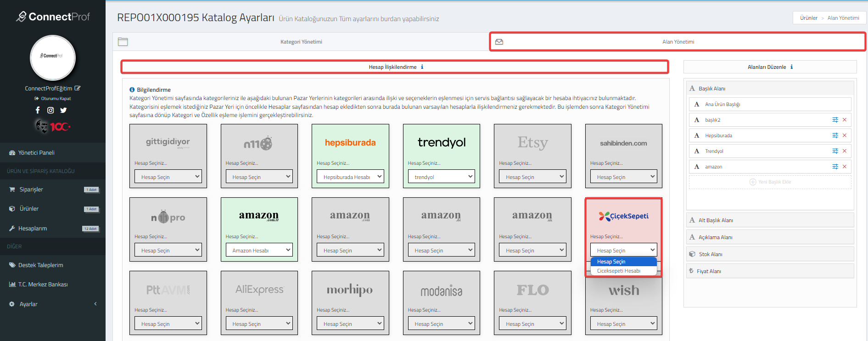The height and width of the screenshot is (341, 868).
Task: Open settings sliders icon for amazon field
Action: tap(835, 167)
